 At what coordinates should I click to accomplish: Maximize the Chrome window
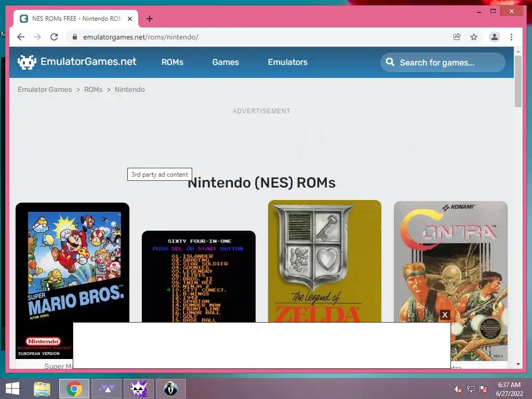pos(493,11)
